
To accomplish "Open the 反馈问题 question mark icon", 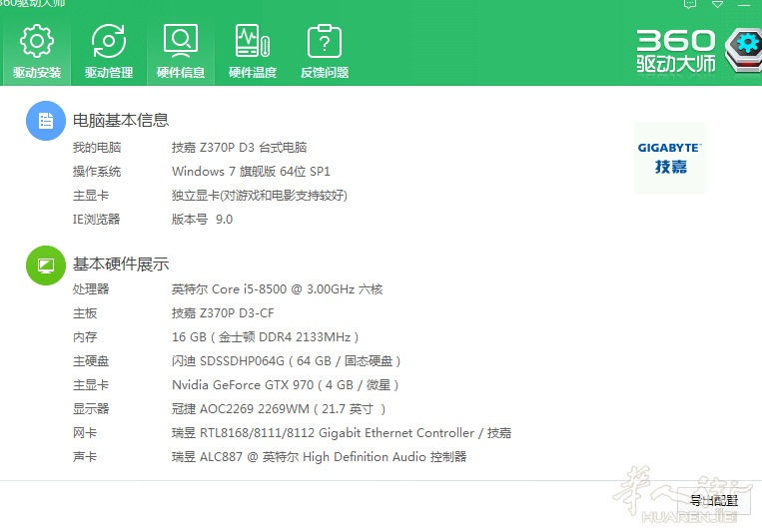I will pos(325,51).
